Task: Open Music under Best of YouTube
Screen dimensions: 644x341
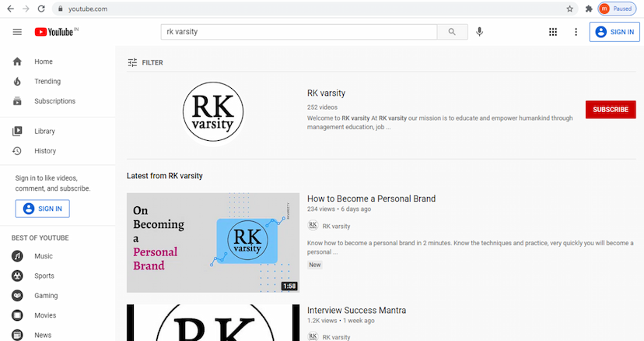Action: [44, 256]
